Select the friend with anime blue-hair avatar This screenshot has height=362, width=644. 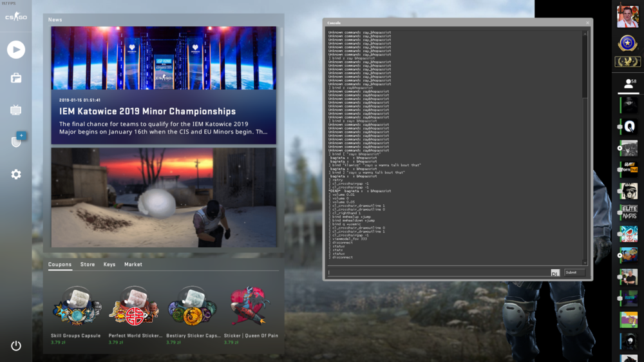click(629, 234)
